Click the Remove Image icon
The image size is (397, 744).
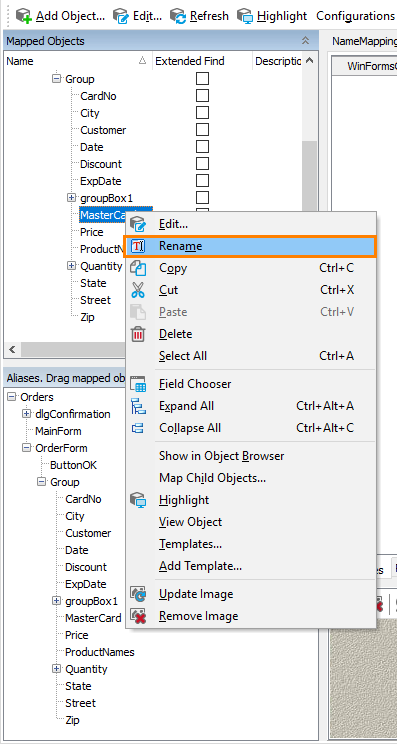(x=138, y=616)
